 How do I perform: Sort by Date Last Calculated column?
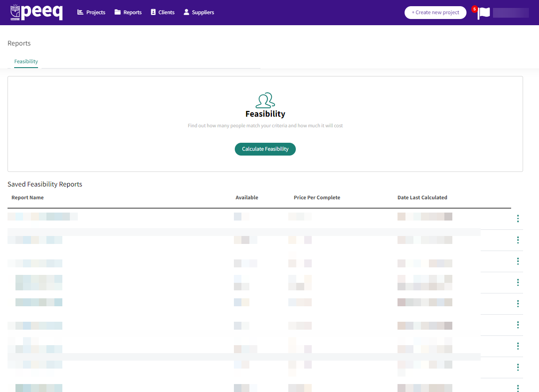point(422,198)
